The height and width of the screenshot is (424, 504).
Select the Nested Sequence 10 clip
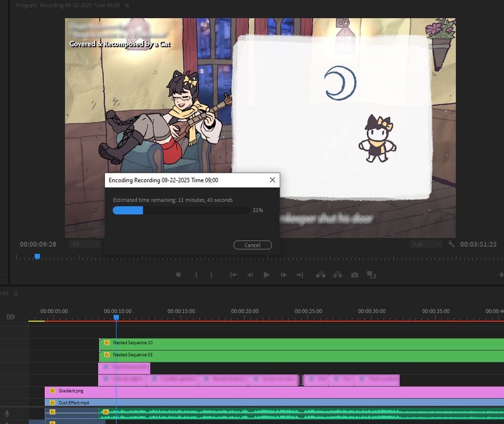301,344
